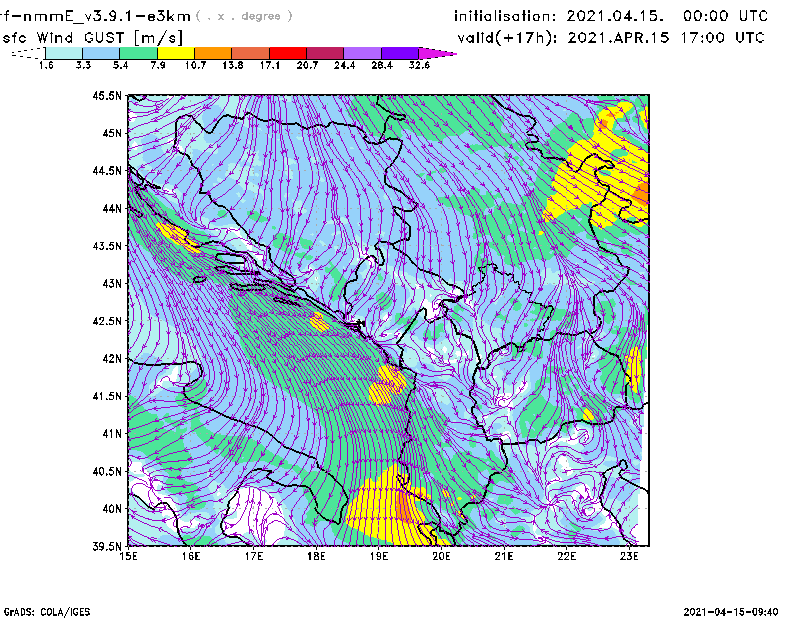The width and height of the screenshot is (800, 618).
Task: Click the 15E longitude label
Action: pos(128,556)
